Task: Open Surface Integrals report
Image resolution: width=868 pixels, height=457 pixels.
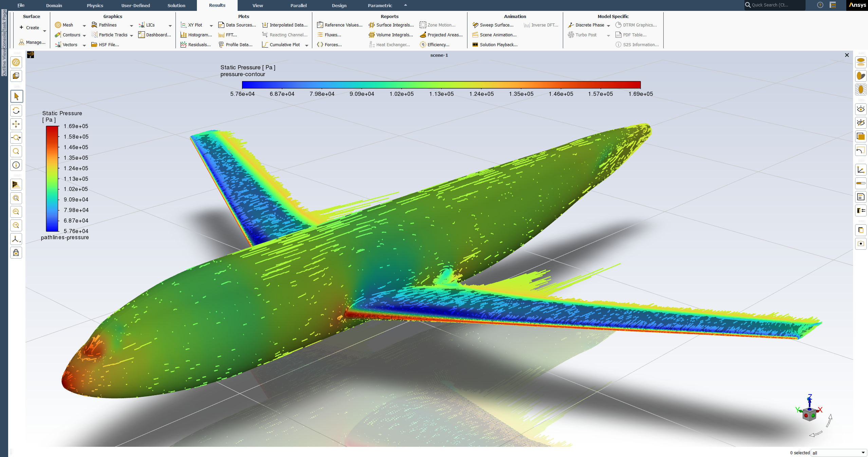Action: pyautogui.click(x=391, y=25)
